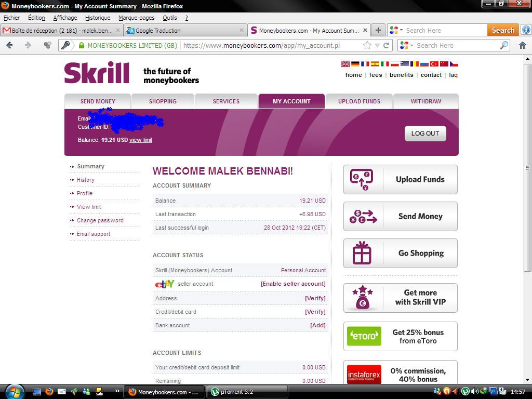Open the Outils menu
Screen dimensions: 532x399
[170, 18]
